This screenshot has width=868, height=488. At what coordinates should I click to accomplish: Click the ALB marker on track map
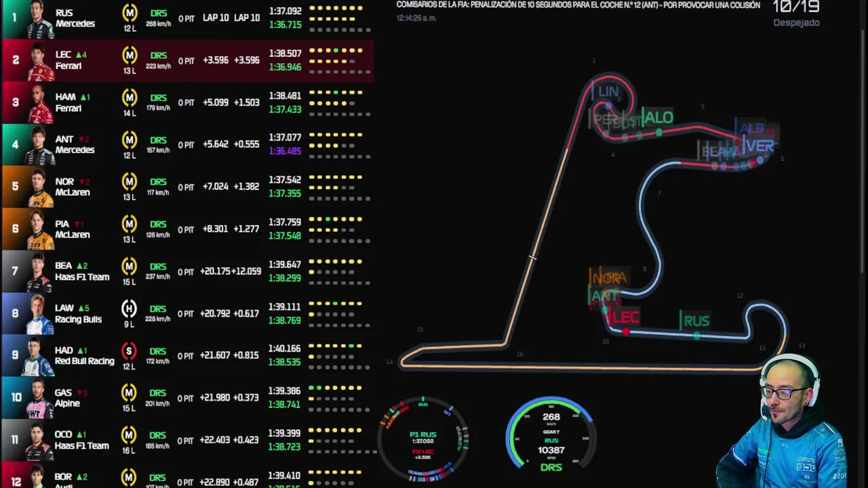(752, 128)
